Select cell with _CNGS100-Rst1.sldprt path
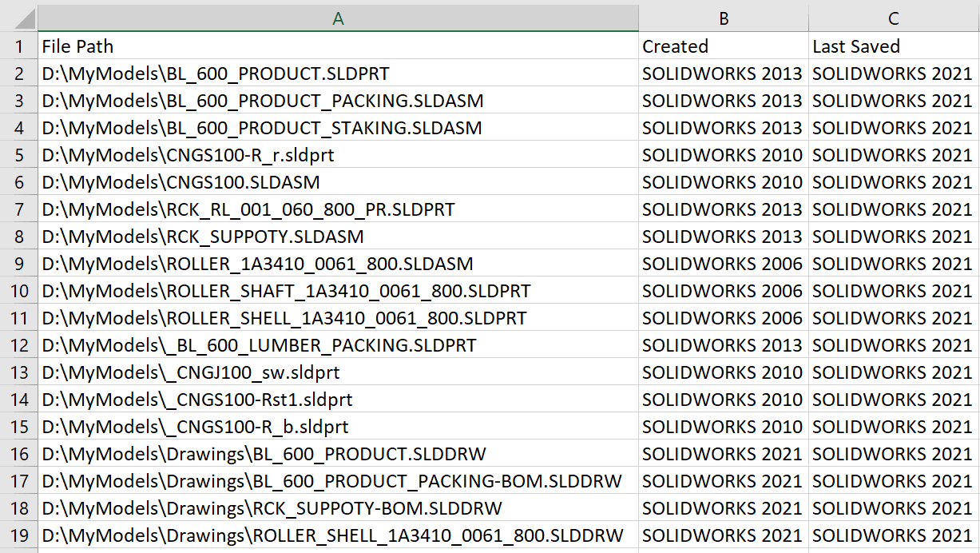Viewport: 980px width, 553px height. click(338, 400)
